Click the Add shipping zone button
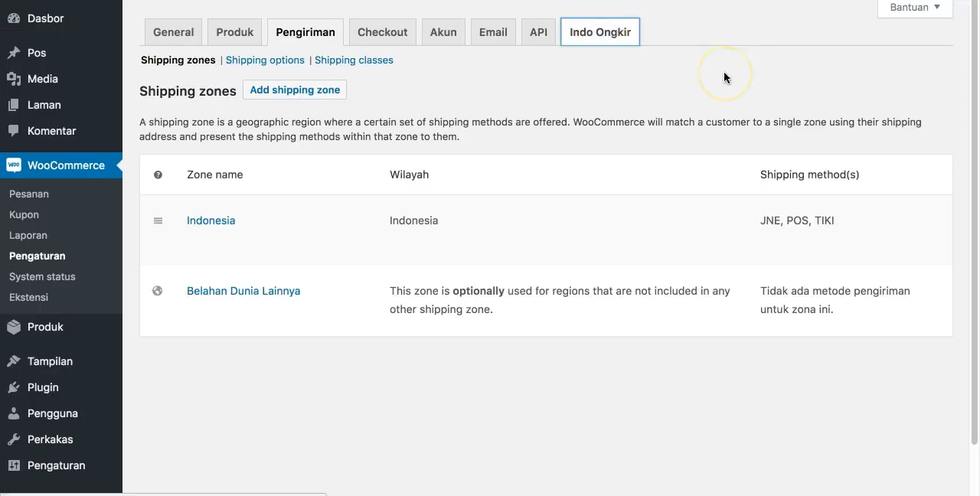 click(295, 90)
